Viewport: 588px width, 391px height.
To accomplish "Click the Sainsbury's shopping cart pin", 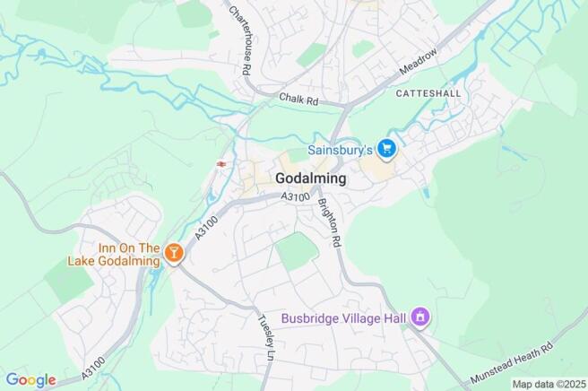I will point(386,150).
